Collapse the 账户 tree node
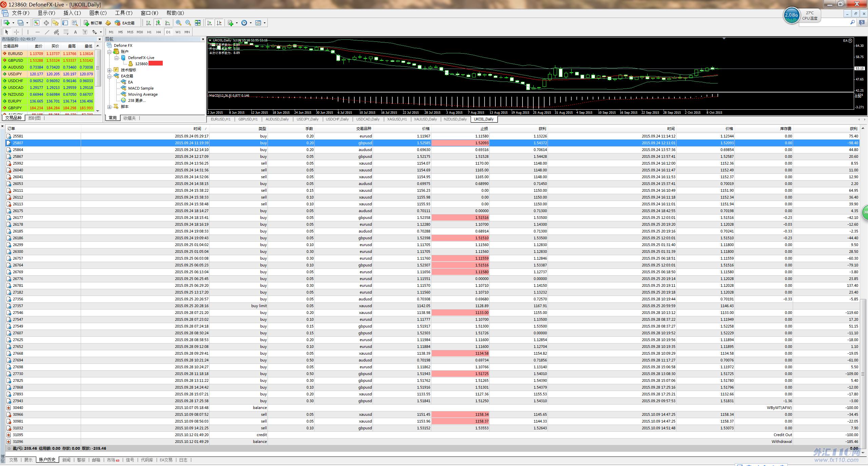 (x=110, y=52)
